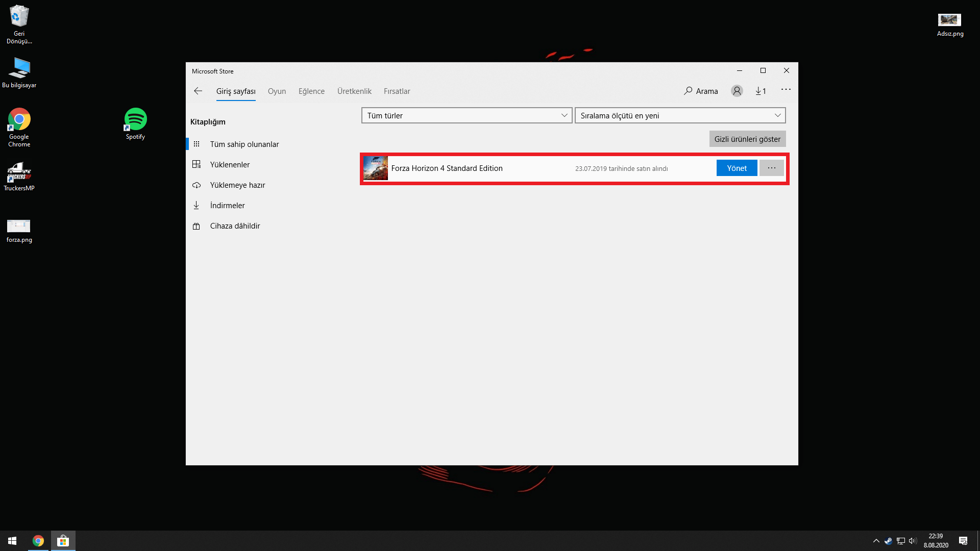This screenshot has height=551, width=980.
Task: Open the user account profile icon
Action: pyautogui.click(x=737, y=91)
